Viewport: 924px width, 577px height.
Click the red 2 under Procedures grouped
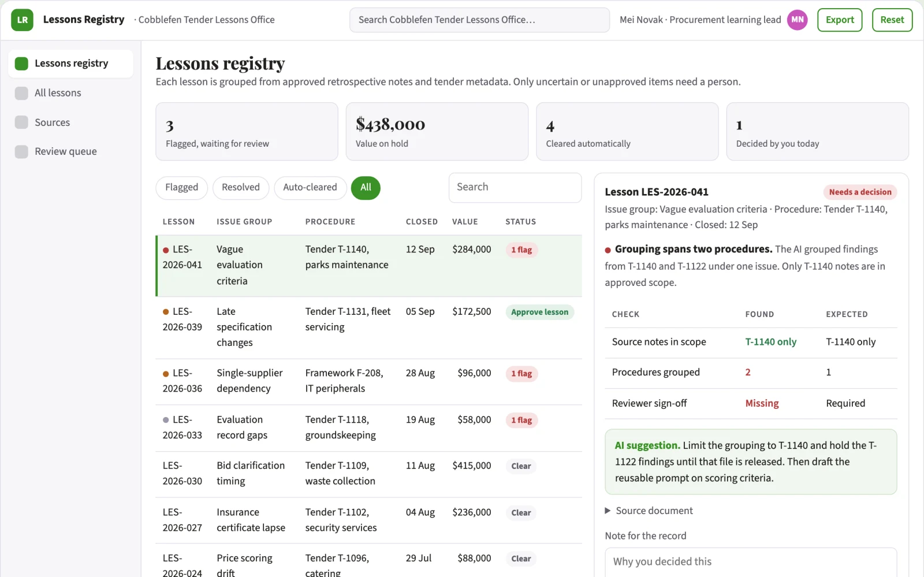tap(748, 373)
